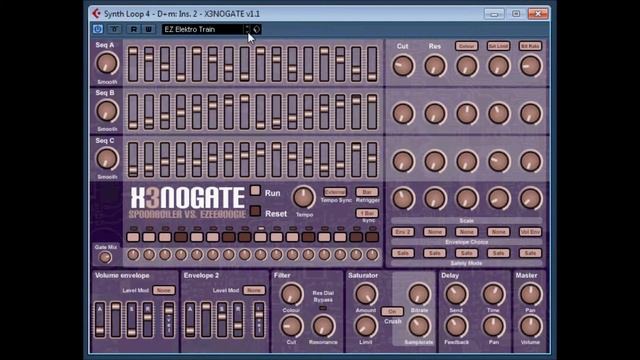640x360 pixels.
Task: Toggle the plugin power/activate button
Action: tap(98, 29)
